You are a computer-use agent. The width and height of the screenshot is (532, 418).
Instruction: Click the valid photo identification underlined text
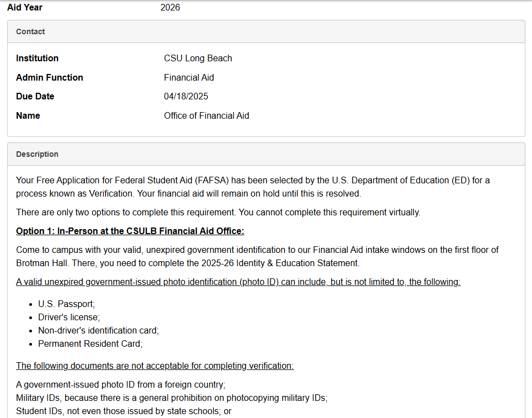pos(238,282)
